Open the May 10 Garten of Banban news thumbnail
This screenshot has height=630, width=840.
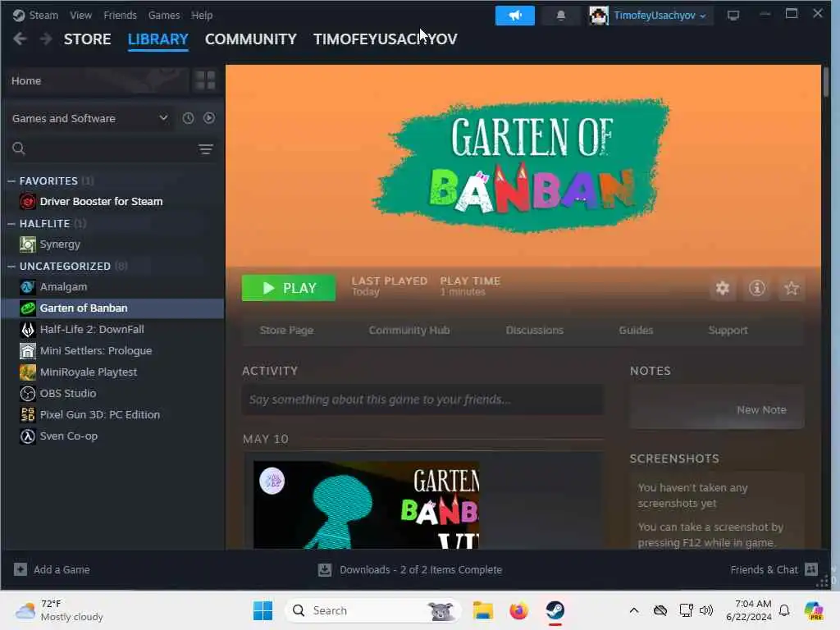pyautogui.click(x=367, y=504)
